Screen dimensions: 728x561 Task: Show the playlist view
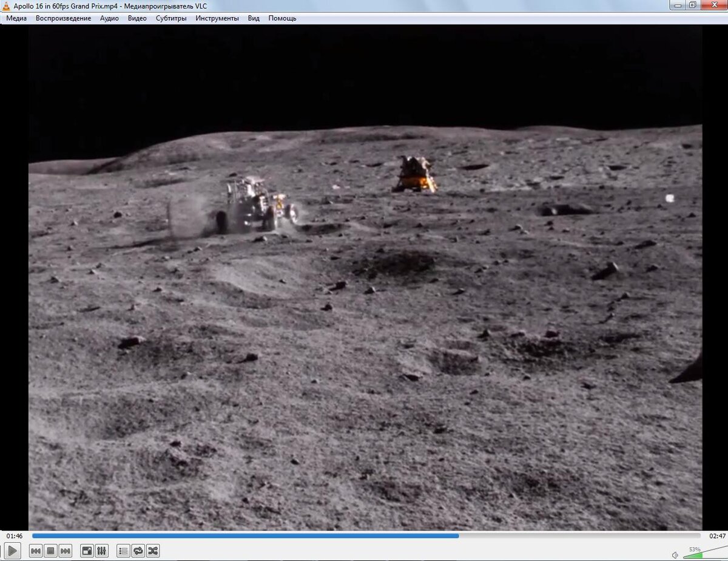123,551
